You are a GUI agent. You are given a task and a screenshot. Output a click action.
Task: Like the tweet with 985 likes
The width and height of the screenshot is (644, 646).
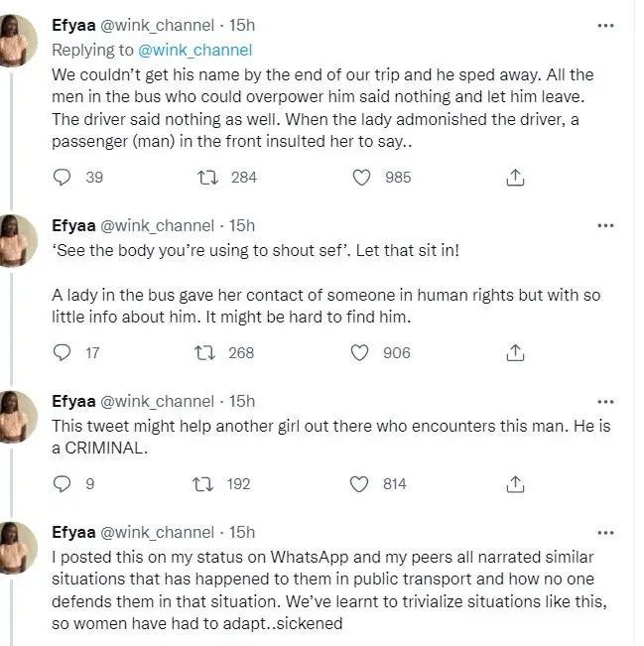click(362, 177)
